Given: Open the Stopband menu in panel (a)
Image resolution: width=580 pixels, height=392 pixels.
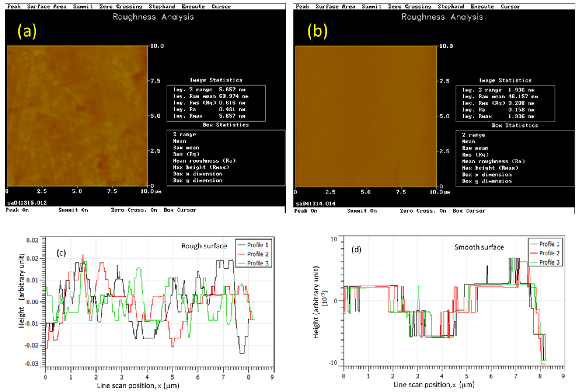Looking at the screenshot, I should pyautogui.click(x=162, y=6).
